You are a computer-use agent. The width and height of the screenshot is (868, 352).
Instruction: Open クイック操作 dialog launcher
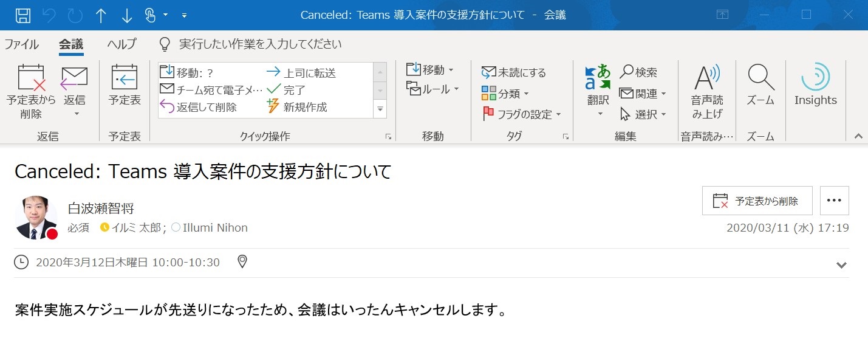tap(389, 137)
